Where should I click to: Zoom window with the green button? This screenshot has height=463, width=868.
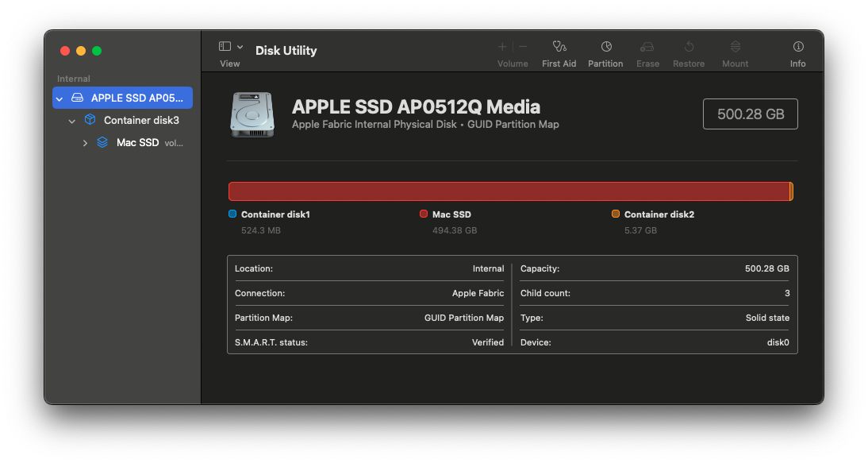[x=97, y=51]
